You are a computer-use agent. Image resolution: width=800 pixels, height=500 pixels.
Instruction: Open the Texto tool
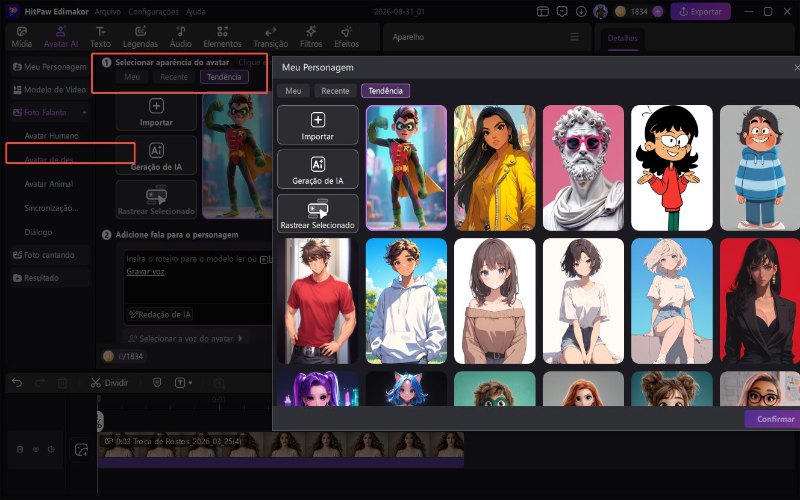pyautogui.click(x=101, y=38)
